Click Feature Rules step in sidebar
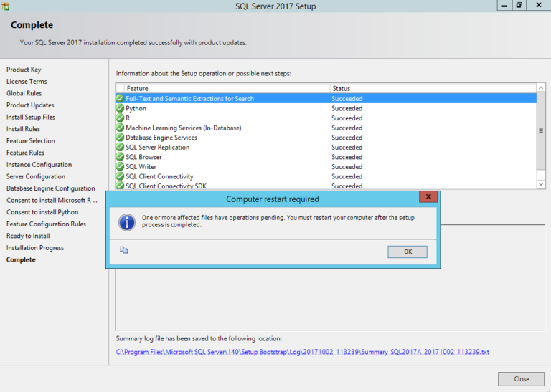The width and height of the screenshot is (551, 392). (25, 153)
